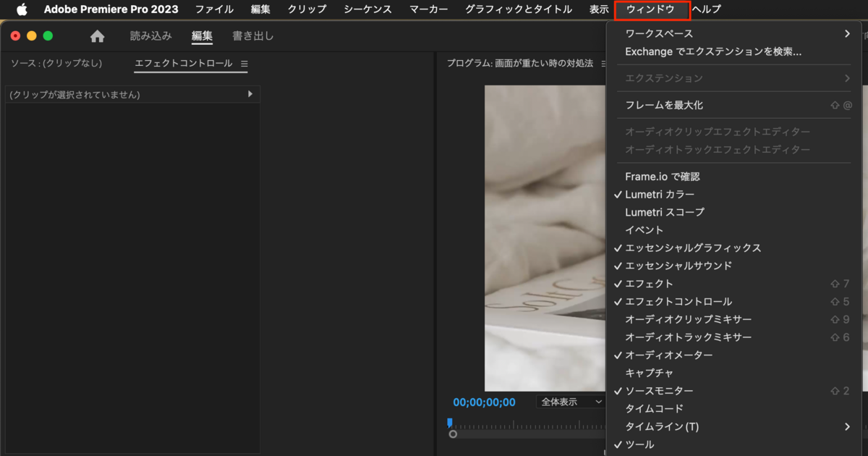Enable タイムコード panel
The width and height of the screenshot is (868, 456).
pos(734,408)
